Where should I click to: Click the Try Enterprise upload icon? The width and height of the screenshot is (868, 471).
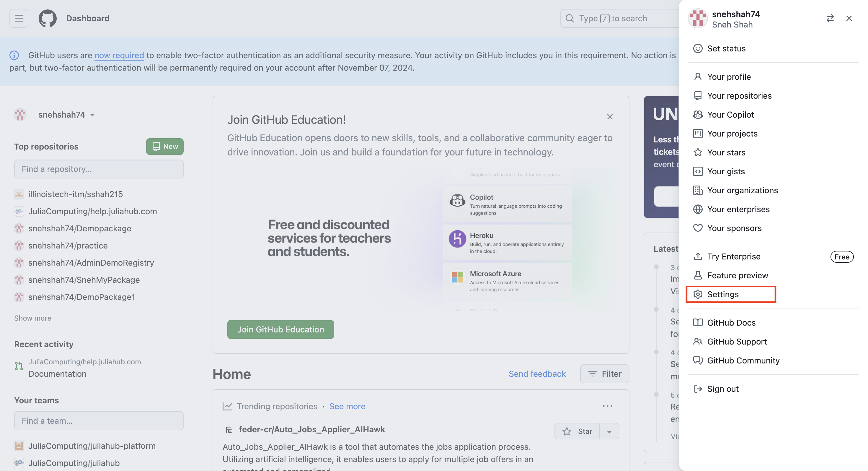click(698, 256)
